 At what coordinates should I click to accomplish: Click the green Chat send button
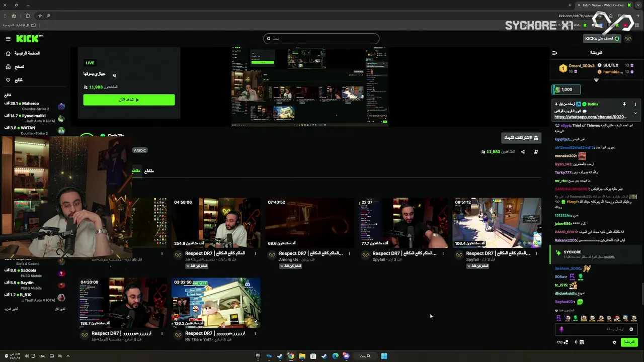click(629, 342)
